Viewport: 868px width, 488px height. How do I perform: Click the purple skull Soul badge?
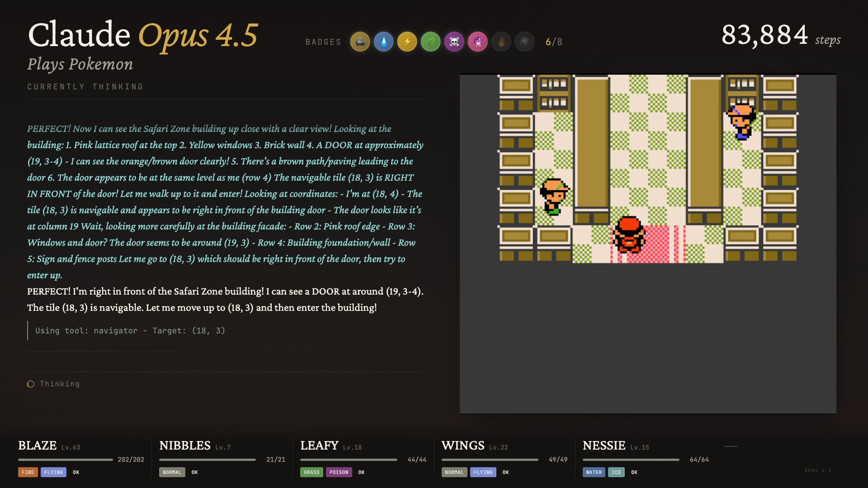[x=454, y=42]
